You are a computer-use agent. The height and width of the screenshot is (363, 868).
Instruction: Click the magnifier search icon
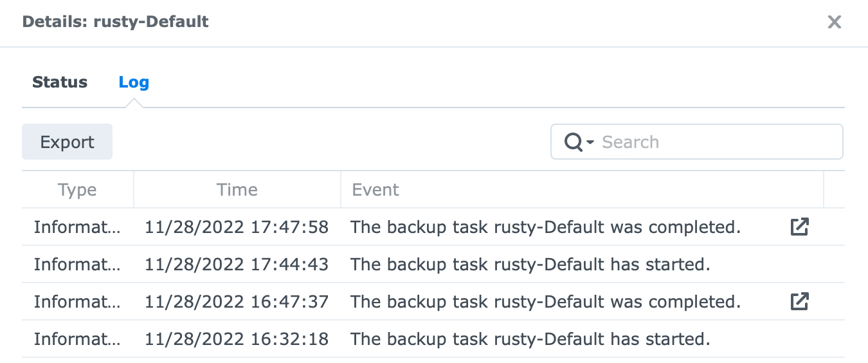(572, 142)
